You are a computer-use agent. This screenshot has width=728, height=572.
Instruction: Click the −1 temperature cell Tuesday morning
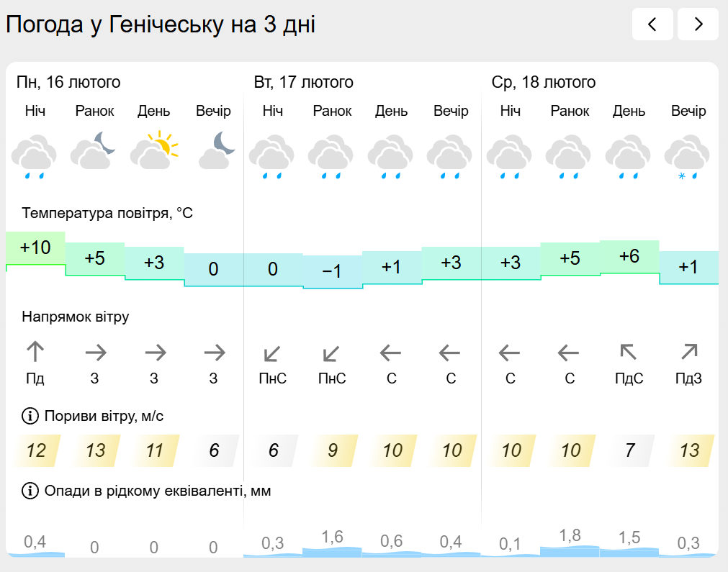(x=332, y=271)
